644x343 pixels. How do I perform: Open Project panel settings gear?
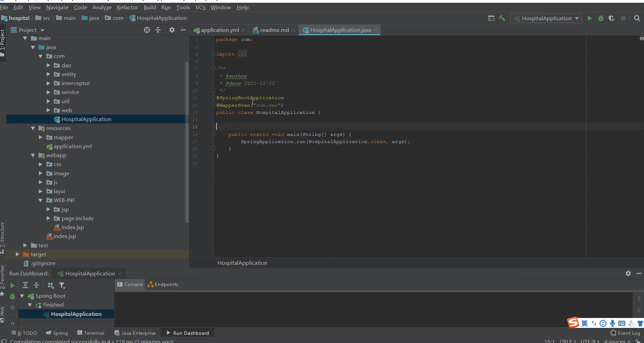(x=172, y=30)
